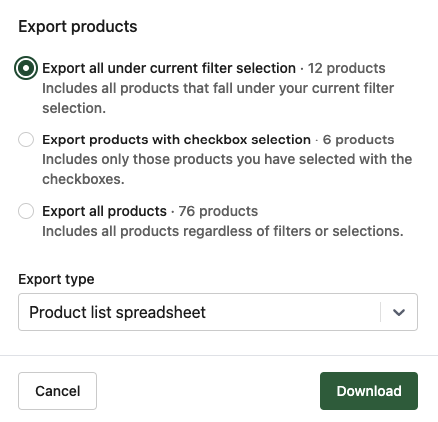Viewport: 438px width, 422px height.
Task: Click the green Download button
Action: click(x=369, y=391)
